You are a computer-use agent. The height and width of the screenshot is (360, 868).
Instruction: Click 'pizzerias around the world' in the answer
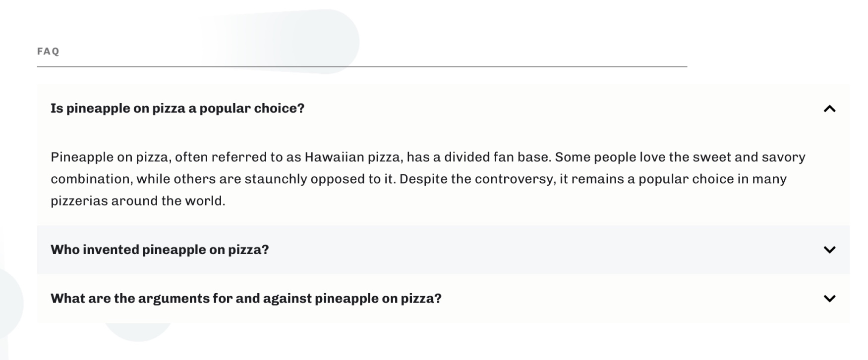click(137, 201)
